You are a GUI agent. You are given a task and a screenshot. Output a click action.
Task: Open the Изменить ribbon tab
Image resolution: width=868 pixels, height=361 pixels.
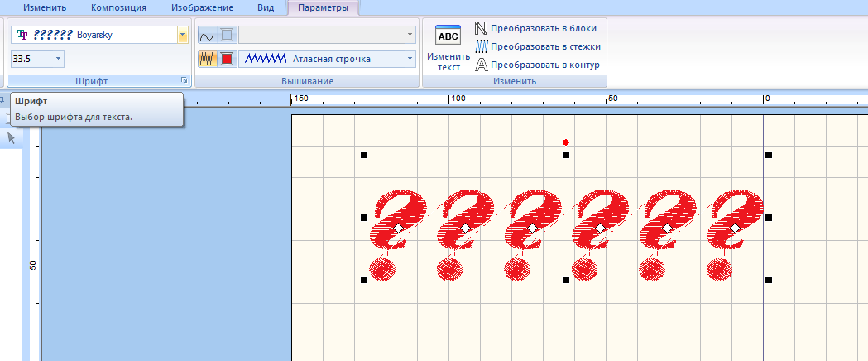coord(45,7)
